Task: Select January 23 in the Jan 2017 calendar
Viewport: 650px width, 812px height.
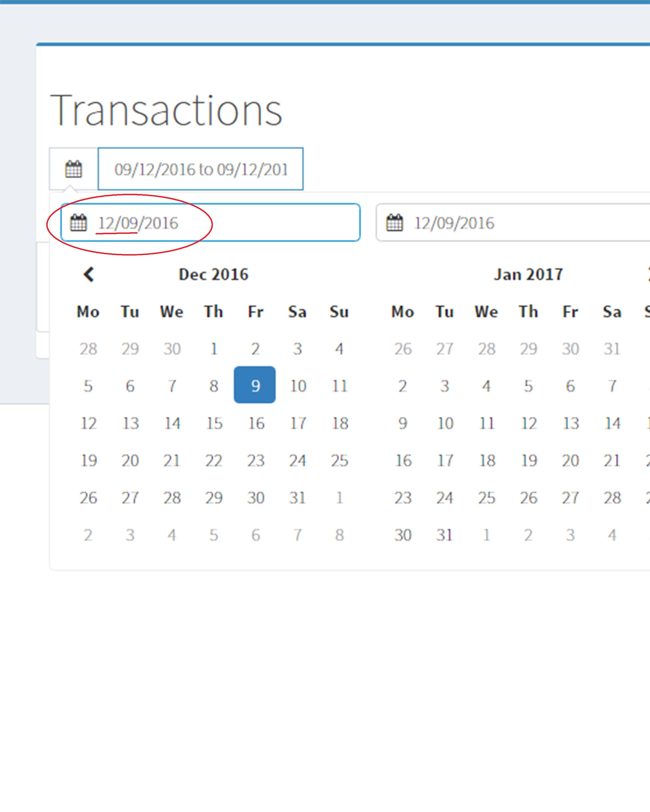Action: tap(403, 497)
